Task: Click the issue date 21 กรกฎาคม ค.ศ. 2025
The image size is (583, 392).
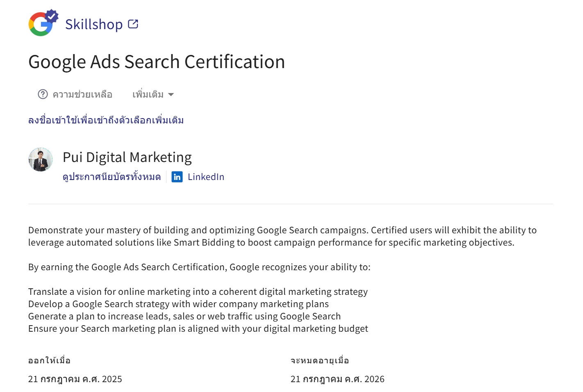Action: (75, 379)
